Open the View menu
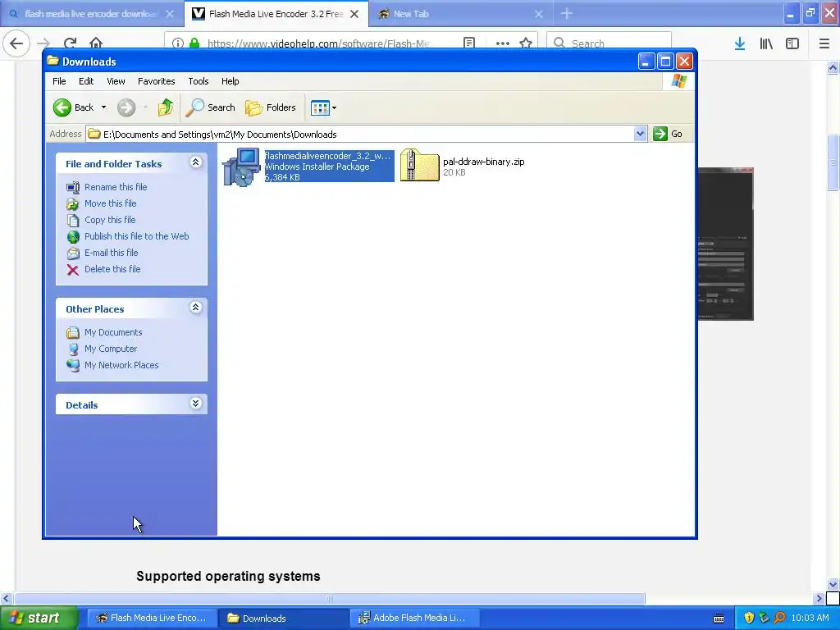Viewport: 840px width, 630px height. point(116,81)
